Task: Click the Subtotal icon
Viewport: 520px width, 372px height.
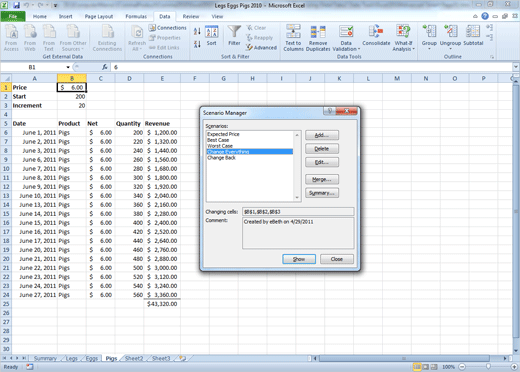Action: [473, 35]
